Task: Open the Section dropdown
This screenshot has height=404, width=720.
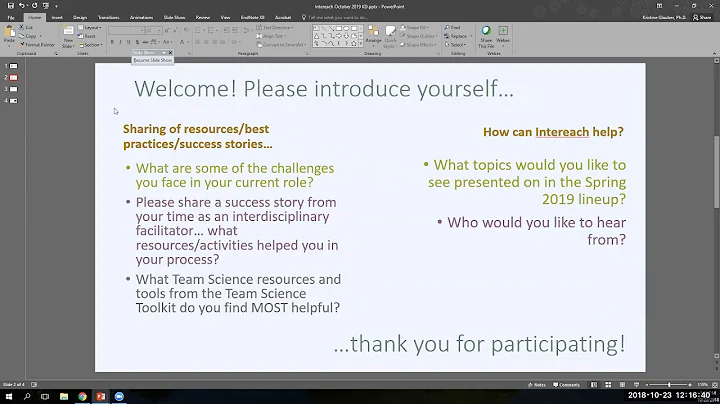Action: point(90,45)
